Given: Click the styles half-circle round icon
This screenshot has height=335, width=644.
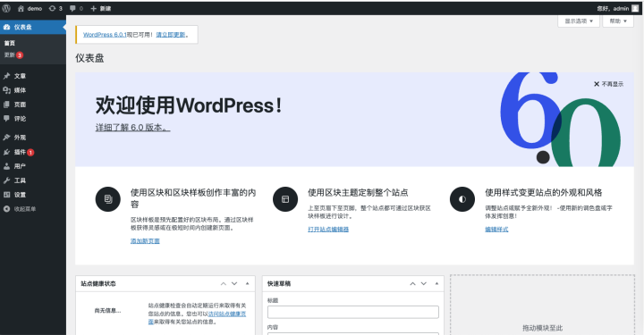Looking at the screenshot, I should [x=462, y=199].
